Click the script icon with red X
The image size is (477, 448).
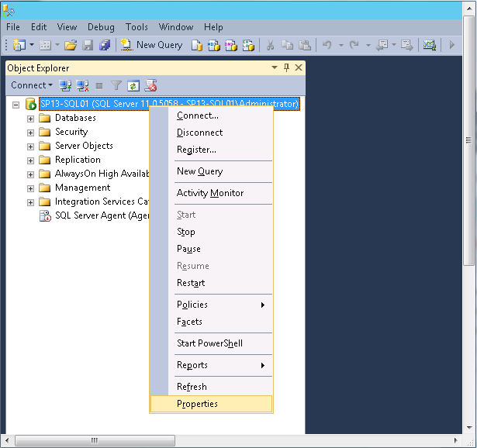150,86
